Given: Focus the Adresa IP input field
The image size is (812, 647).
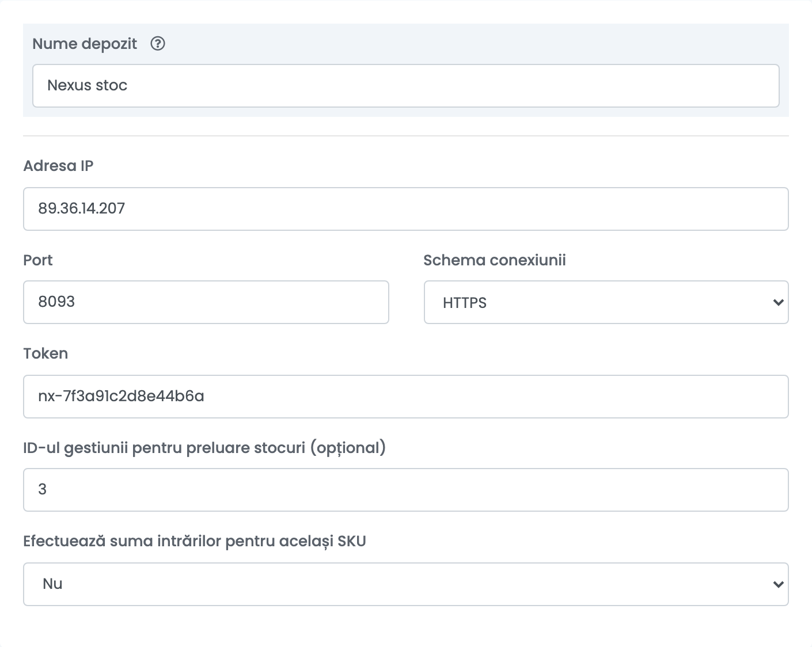Looking at the screenshot, I should pos(406,209).
